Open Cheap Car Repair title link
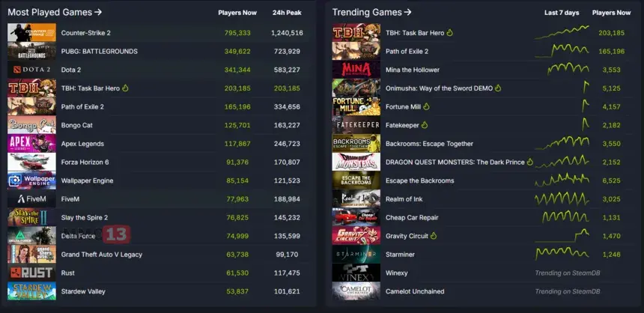Viewport: 644px width, 313px height. tap(412, 218)
